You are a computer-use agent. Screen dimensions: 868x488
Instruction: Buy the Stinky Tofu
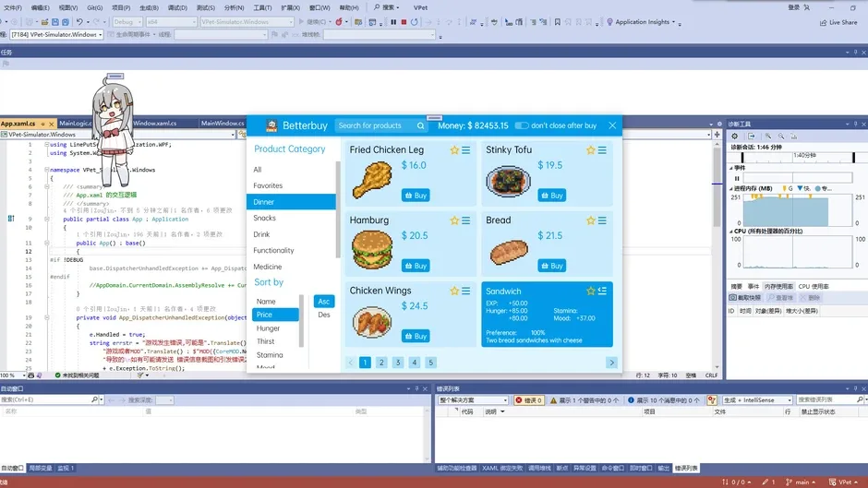point(552,196)
